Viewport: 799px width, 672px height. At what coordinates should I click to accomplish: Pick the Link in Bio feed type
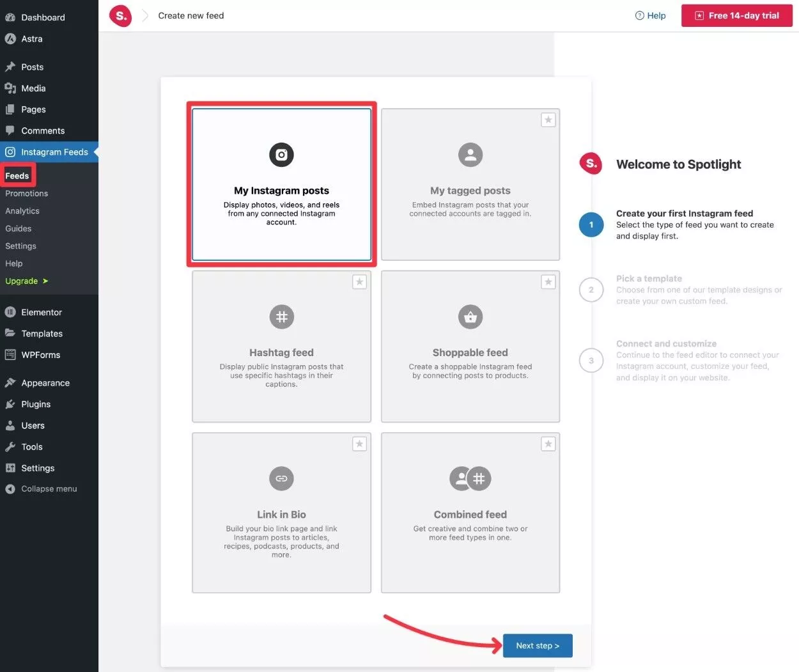[281, 513]
